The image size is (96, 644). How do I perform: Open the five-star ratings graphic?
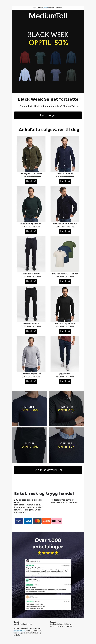tap(48, 553)
